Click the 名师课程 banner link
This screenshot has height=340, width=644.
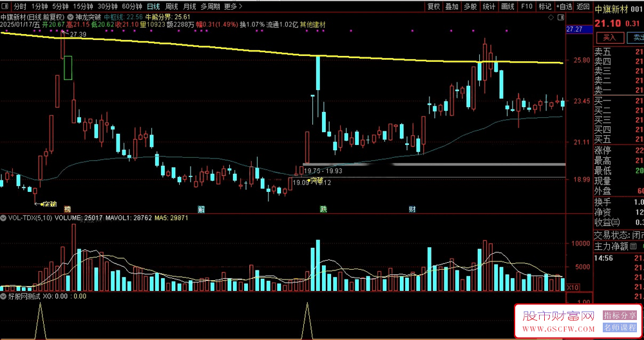620,327
